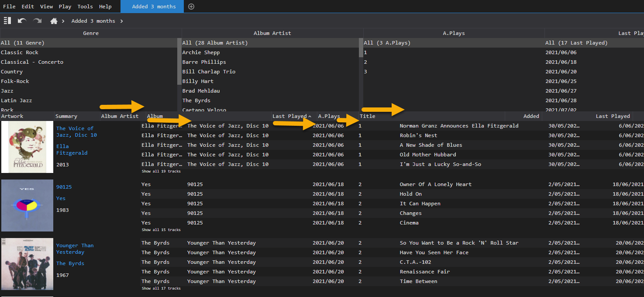
Task: Expand chevron right of the Home icon
Action: 63,21
